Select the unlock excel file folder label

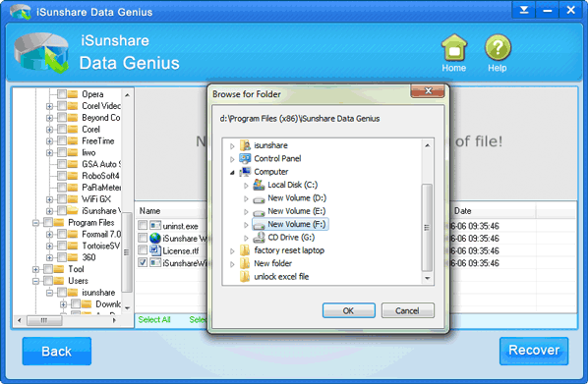(x=281, y=277)
